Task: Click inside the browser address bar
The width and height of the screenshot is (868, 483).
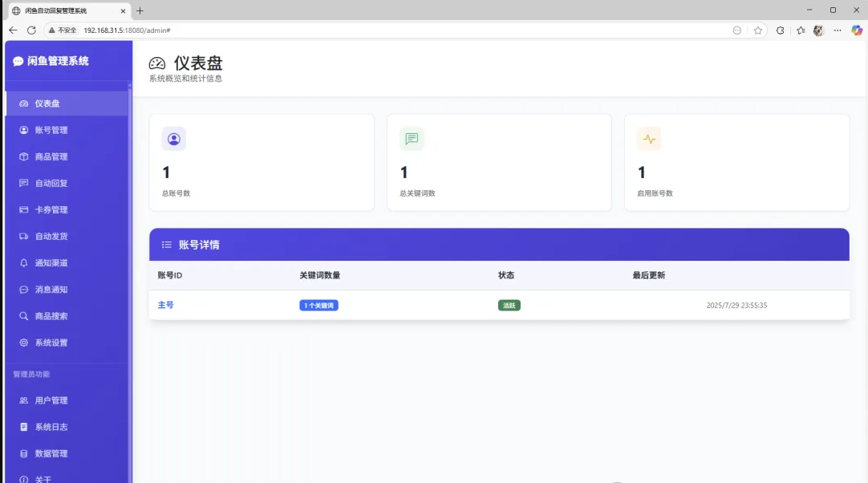Action: (x=241, y=30)
